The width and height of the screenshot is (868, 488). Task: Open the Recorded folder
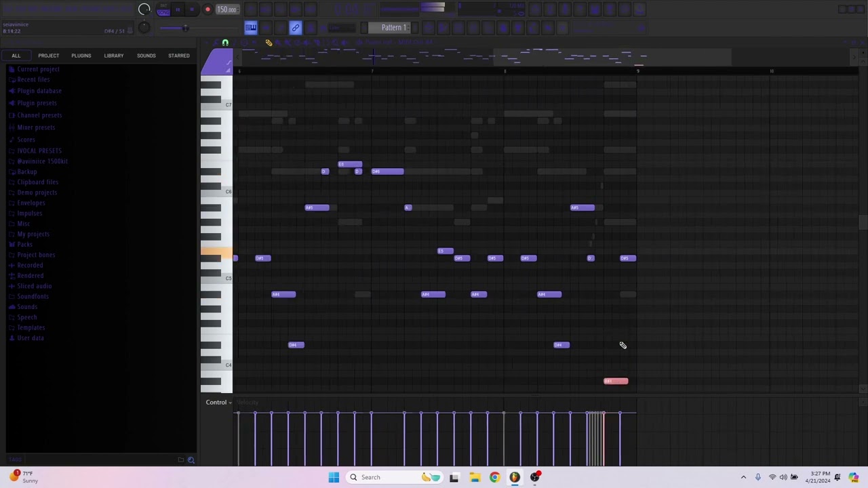[x=30, y=265]
